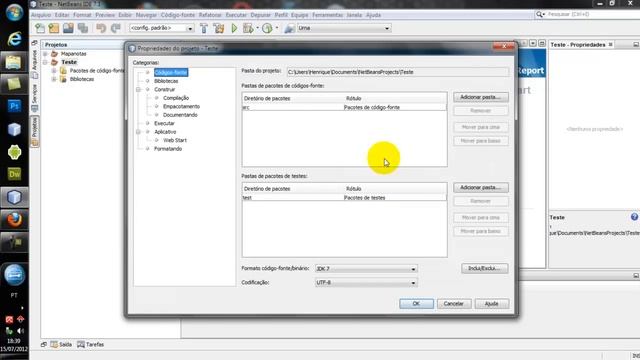Click Adicionar pasta for test packages
Screen dimensions: 640x360
pos(481,187)
